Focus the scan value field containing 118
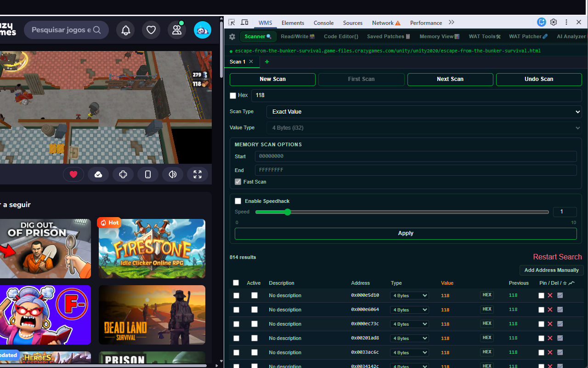The height and width of the screenshot is (368, 588). pyautogui.click(x=416, y=95)
